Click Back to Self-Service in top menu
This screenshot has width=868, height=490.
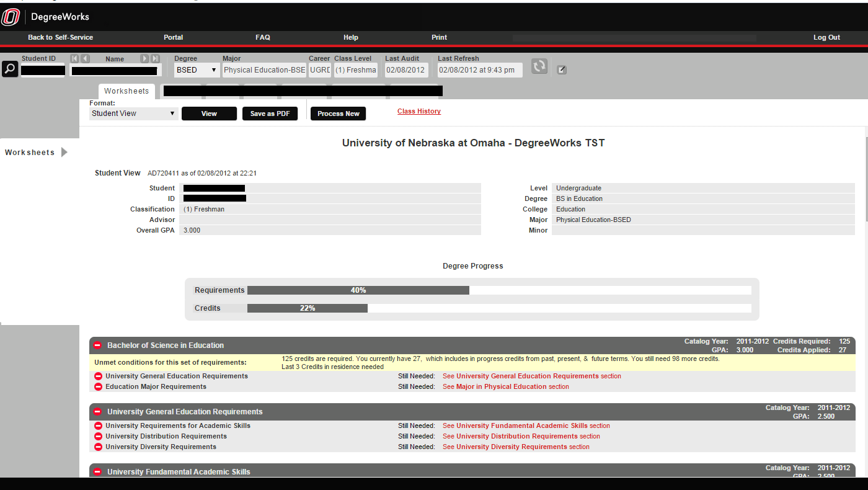(60, 37)
